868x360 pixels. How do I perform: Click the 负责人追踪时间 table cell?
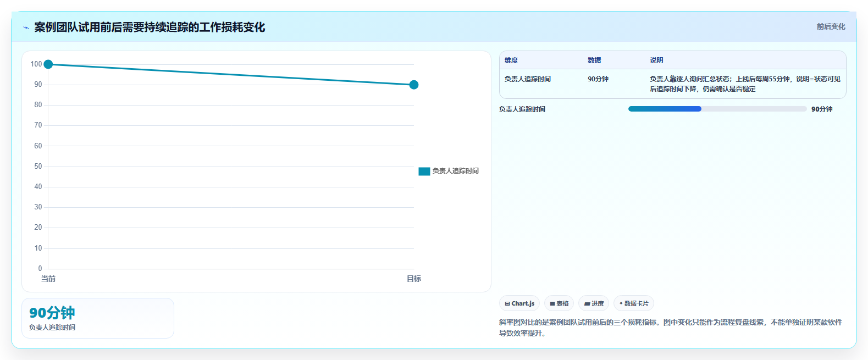[x=528, y=79]
